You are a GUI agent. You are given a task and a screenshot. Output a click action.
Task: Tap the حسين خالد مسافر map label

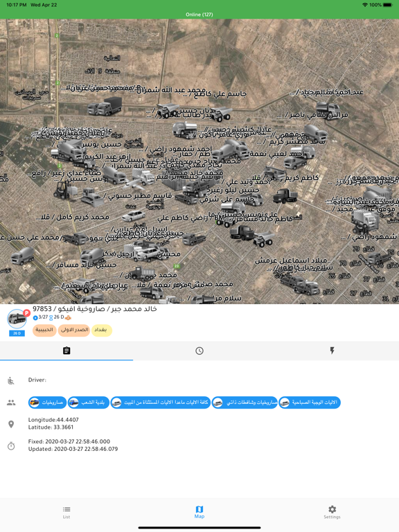point(82,265)
